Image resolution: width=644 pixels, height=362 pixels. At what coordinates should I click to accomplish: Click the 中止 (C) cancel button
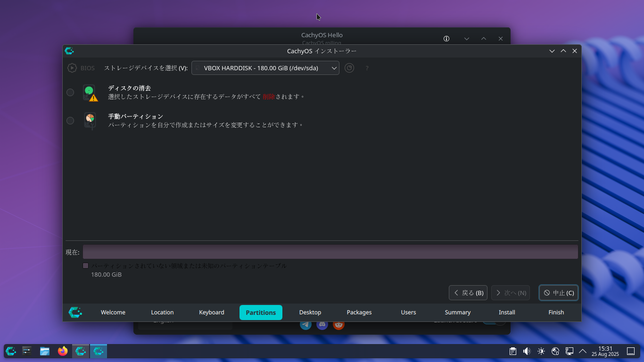[559, 293]
